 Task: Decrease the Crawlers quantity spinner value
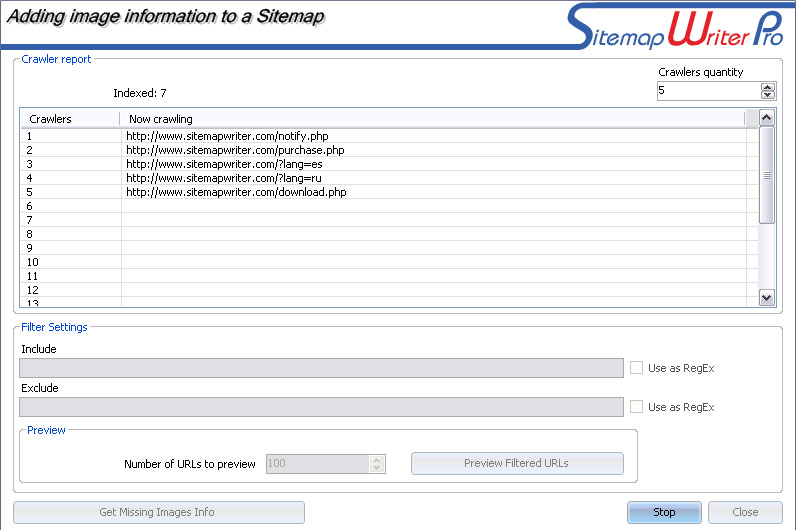click(x=768, y=95)
